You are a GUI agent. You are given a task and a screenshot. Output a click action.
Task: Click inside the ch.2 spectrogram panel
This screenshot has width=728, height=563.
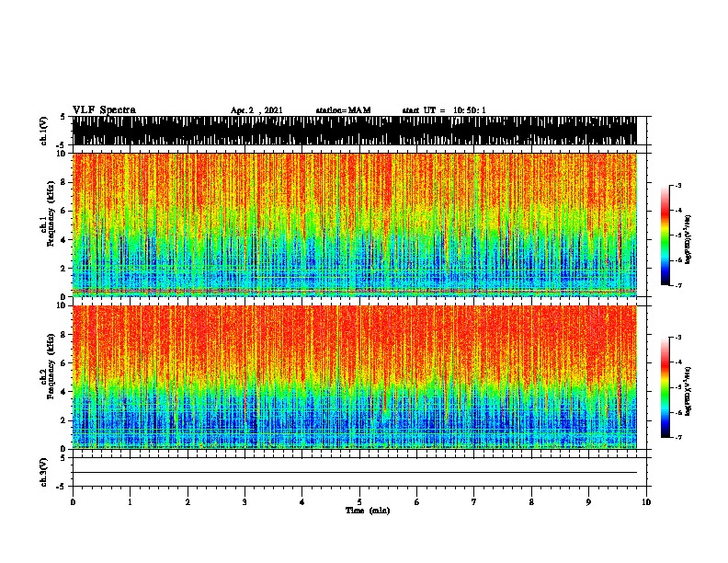(355, 377)
